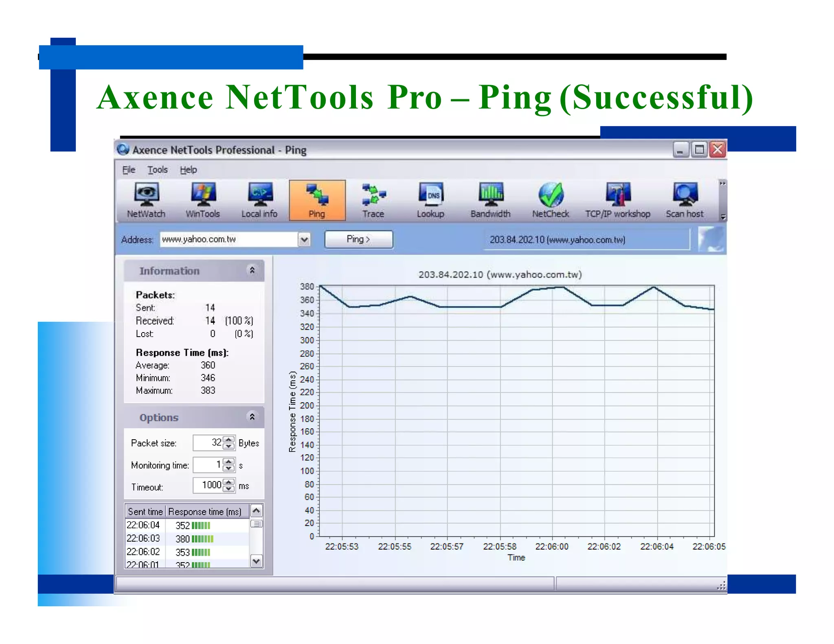Image resolution: width=834 pixels, height=644 pixels.
Task: Click the results list scrollbar thumb
Action: [x=256, y=524]
